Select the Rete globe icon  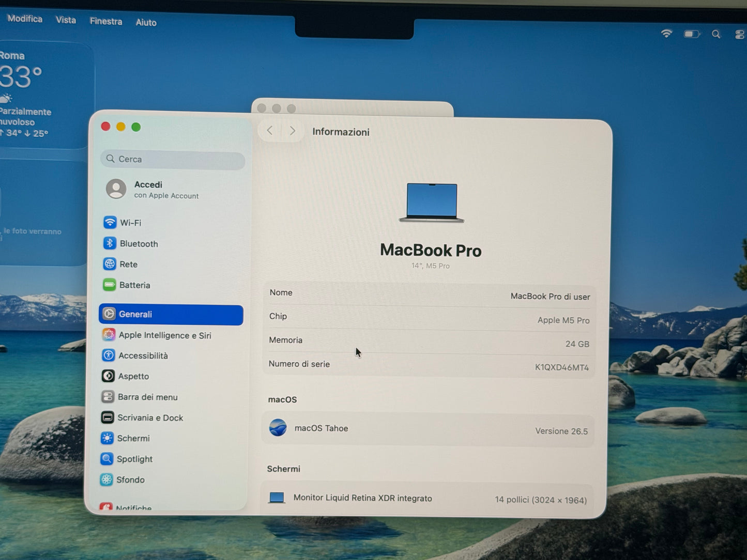coord(110,264)
